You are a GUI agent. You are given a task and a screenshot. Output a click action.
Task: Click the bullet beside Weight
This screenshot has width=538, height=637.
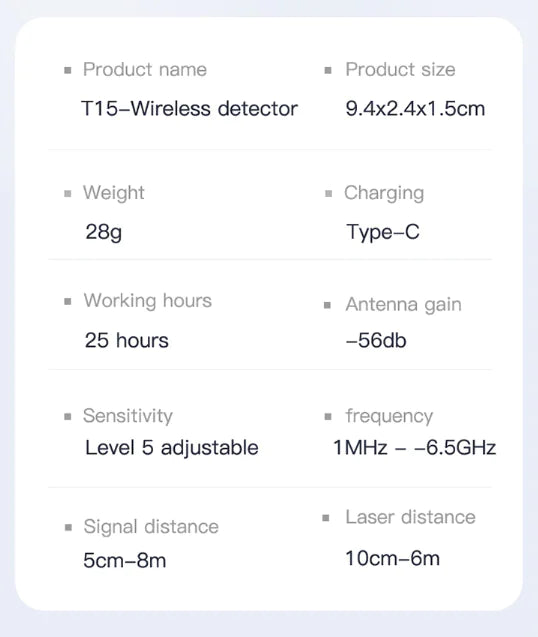pyautogui.click(x=68, y=194)
